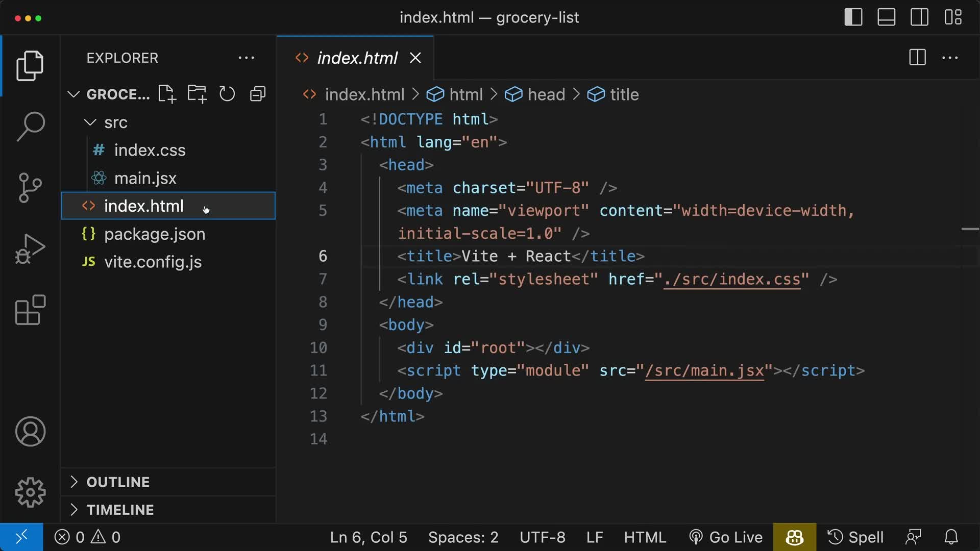Create a new file in the explorer

point(166,94)
